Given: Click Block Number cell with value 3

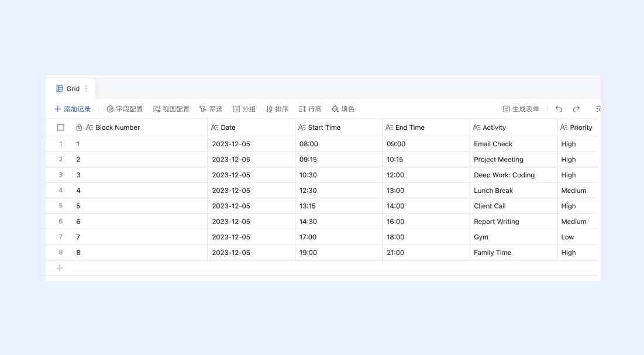Looking at the screenshot, I should coord(140,175).
